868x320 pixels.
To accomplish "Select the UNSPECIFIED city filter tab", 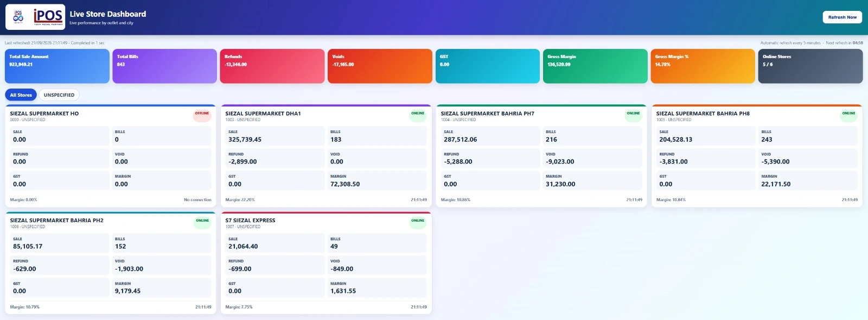I will 59,95.
